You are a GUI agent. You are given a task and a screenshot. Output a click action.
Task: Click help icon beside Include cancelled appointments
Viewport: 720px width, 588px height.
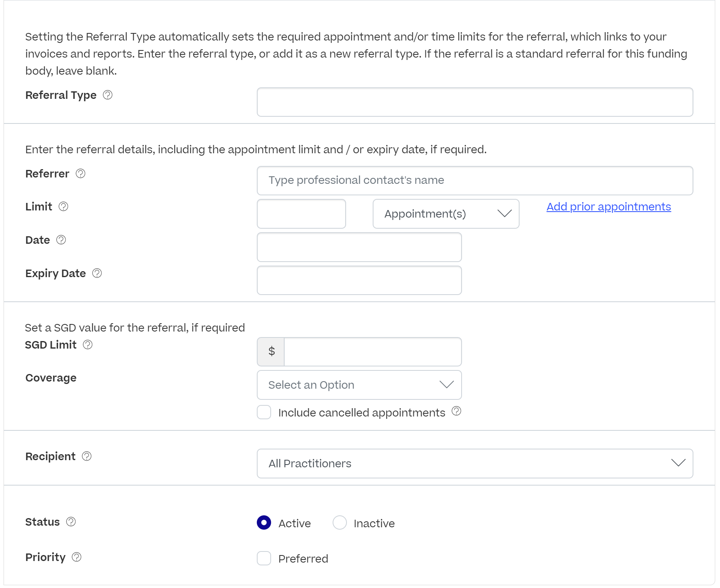pos(456,411)
